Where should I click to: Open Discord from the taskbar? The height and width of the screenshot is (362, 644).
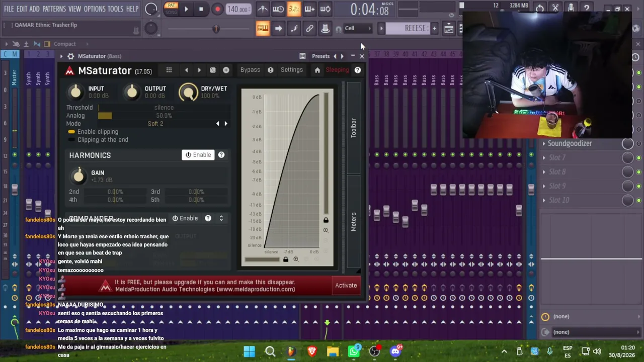396,351
